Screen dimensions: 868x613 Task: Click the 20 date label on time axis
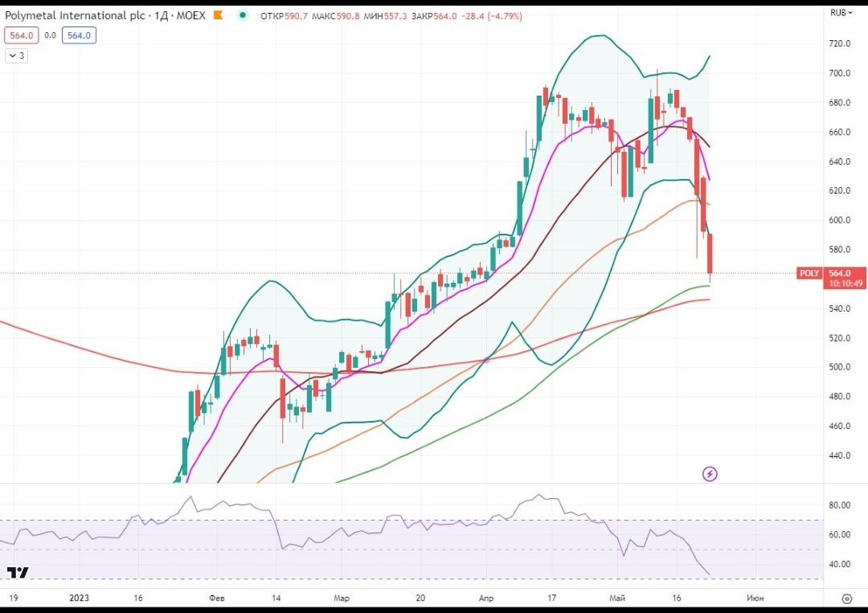[x=420, y=598]
